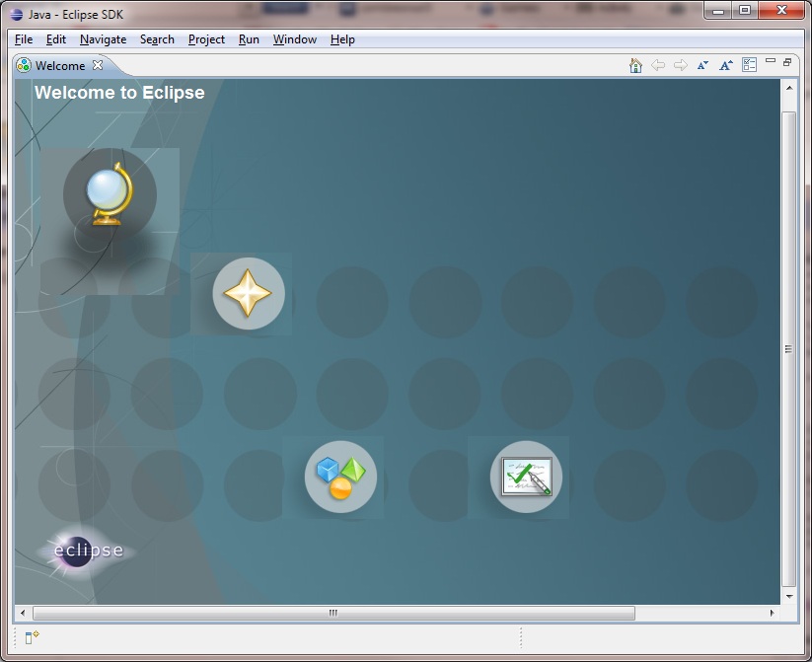
Task: Open the Help menu
Action: (342, 39)
